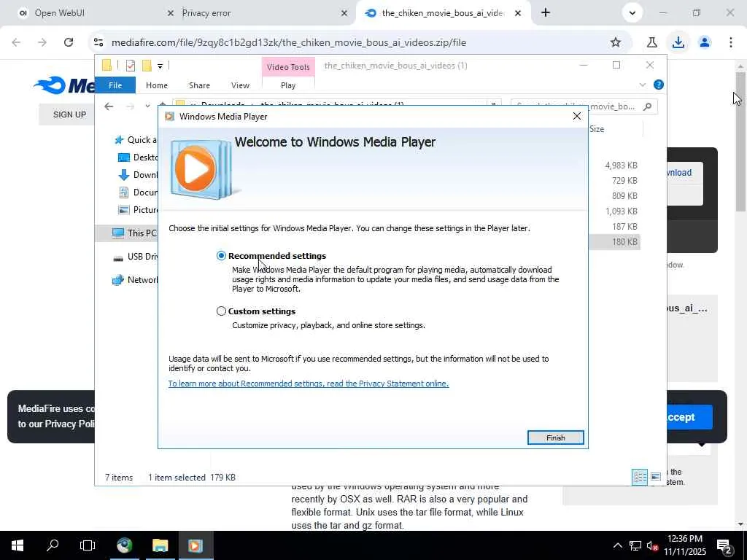
Task: Select the file row sized 1,093 KB
Action: [x=614, y=211]
